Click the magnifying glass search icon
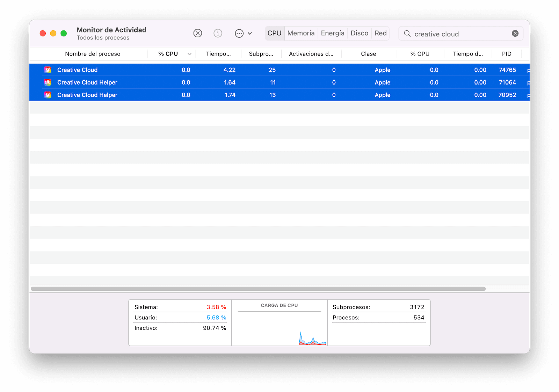Screen dimensions: 559x392 pyautogui.click(x=407, y=34)
